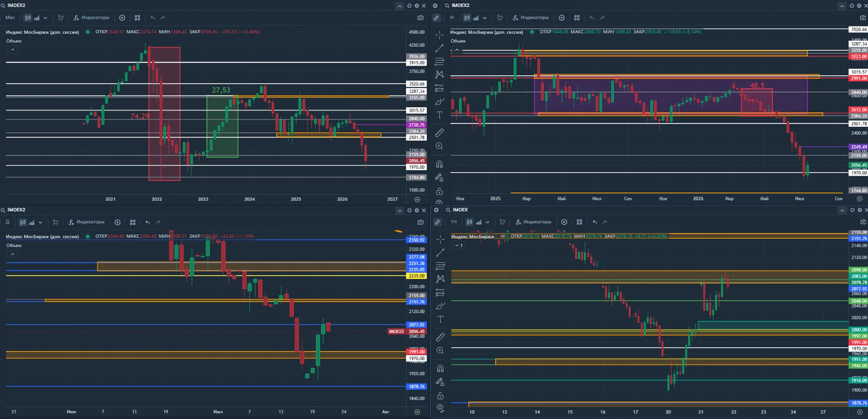Select horizontal lines tool in top-right chart

(439, 61)
